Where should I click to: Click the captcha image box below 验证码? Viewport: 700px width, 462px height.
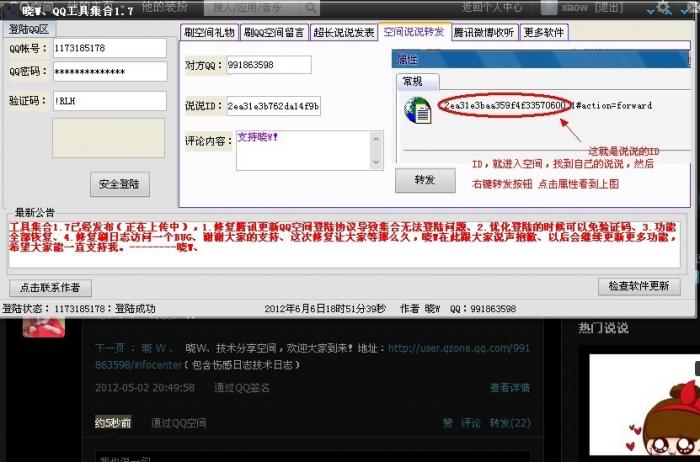pyautogui.click(x=108, y=137)
